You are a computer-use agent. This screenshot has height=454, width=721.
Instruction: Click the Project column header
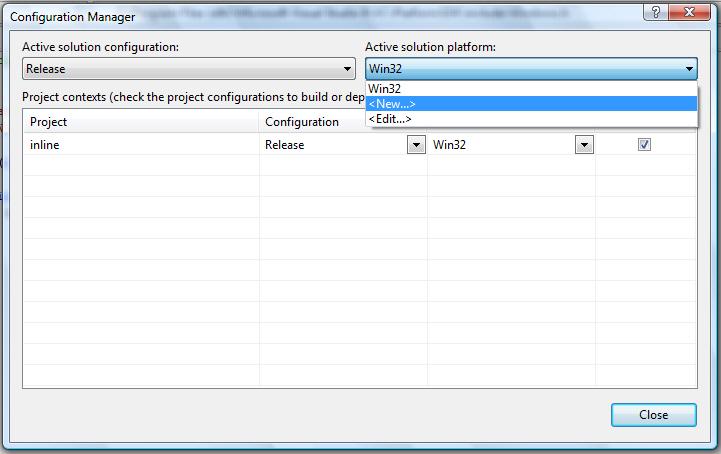coord(141,122)
